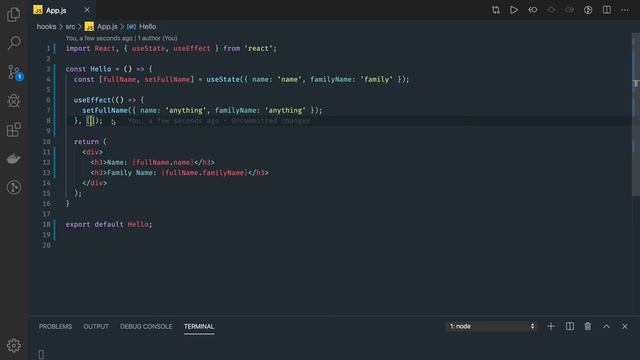Click line number 10 in the gutter

tap(47, 142)
